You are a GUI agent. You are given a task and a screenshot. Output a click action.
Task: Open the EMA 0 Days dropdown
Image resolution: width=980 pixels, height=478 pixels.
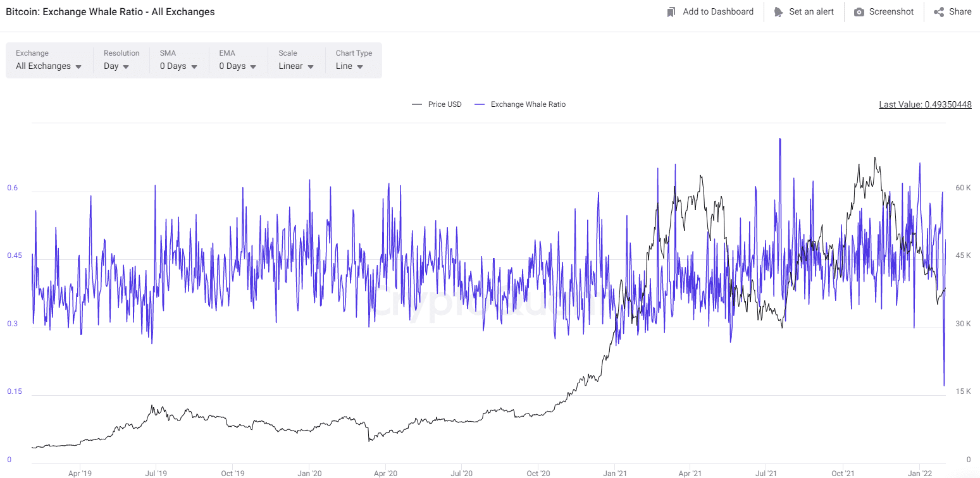[x=238, y=66]
